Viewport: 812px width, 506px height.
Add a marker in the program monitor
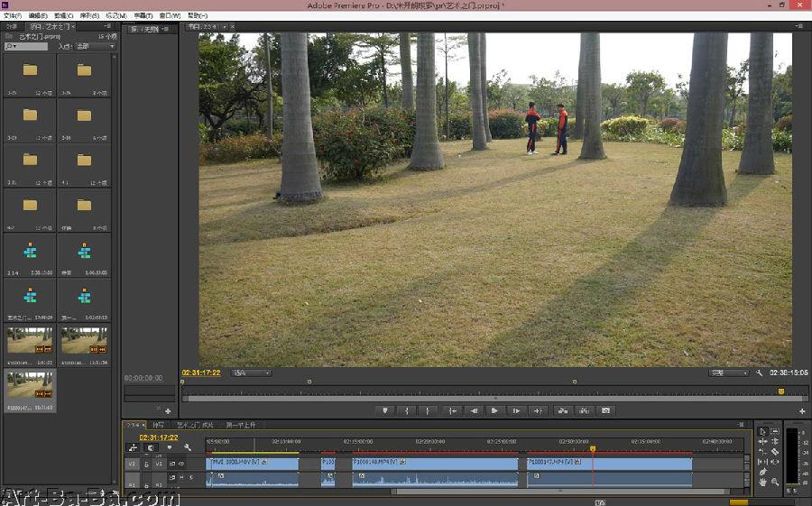pos(384,410)
